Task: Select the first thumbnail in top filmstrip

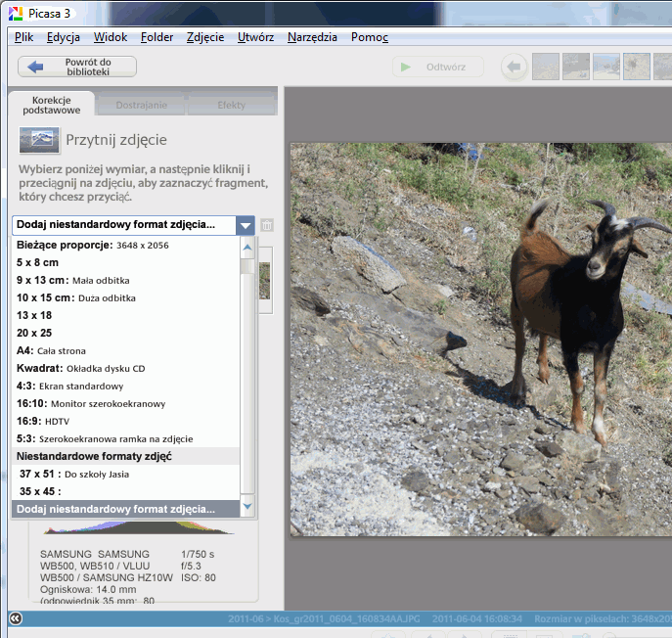Action: click(x=546, y=67)
